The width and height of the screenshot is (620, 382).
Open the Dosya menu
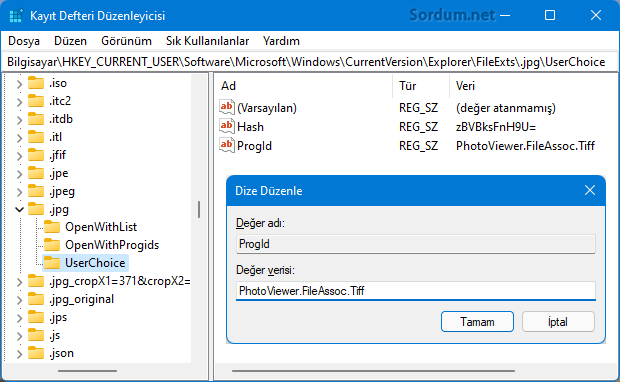pyautogui.click(x=24, y=41)
